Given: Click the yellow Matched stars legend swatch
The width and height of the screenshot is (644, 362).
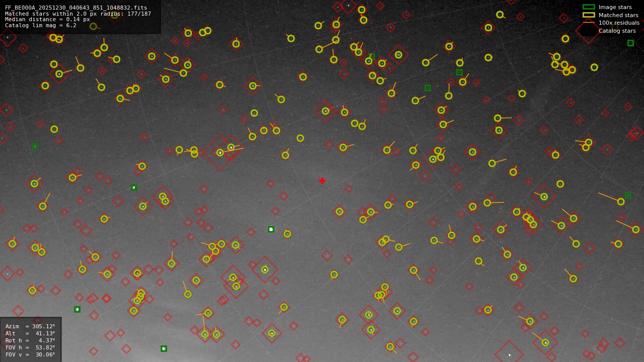Looking at the screenshot, I should 589,15.
